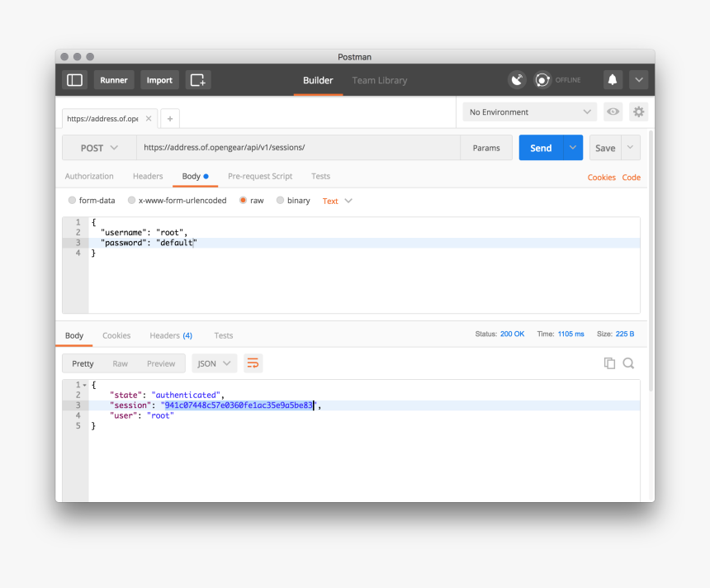
Task: Select the raw body radio button
Action: (244, 200)
